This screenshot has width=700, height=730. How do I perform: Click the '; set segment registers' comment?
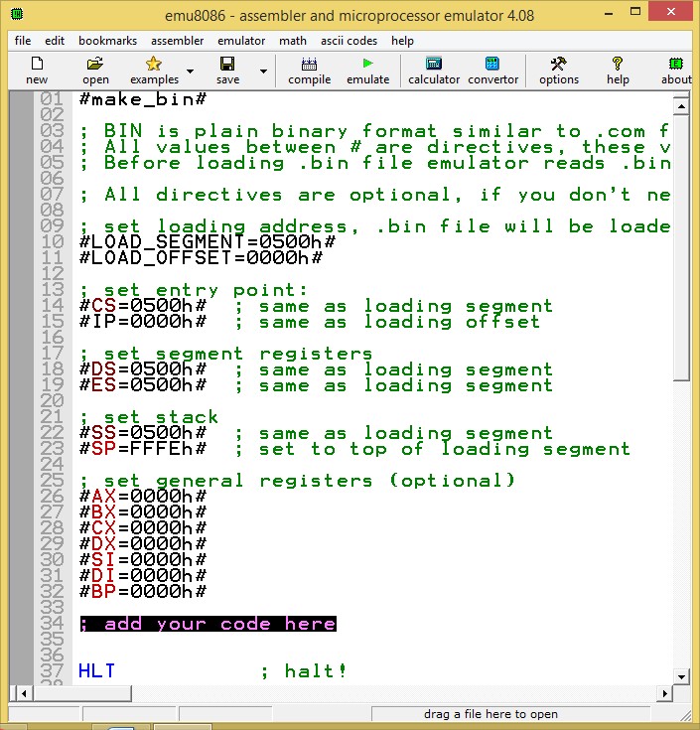coord(225,354)
